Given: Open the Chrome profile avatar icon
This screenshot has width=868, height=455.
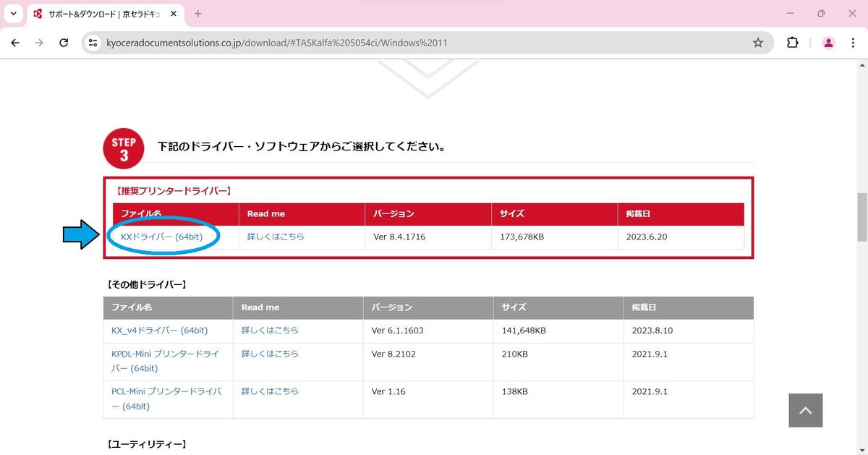Looking at the screenshot, I should pyautogui.click(x=828, y=43).
